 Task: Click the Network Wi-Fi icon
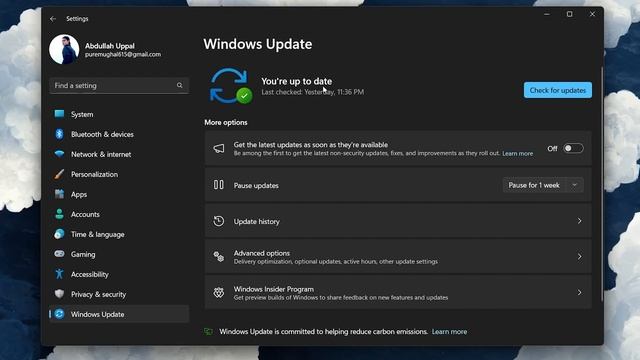coord(59,154)
